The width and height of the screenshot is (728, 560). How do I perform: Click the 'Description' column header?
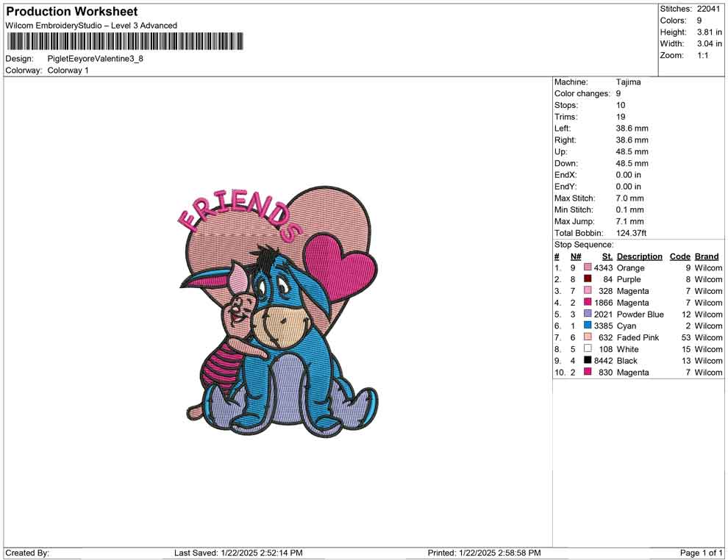pos(639,256)
